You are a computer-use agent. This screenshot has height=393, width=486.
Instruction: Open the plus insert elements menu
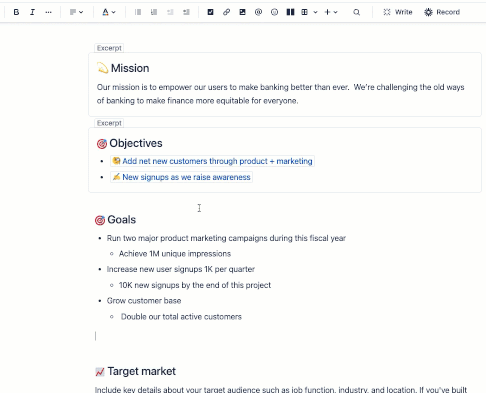[x=331, y=12]
